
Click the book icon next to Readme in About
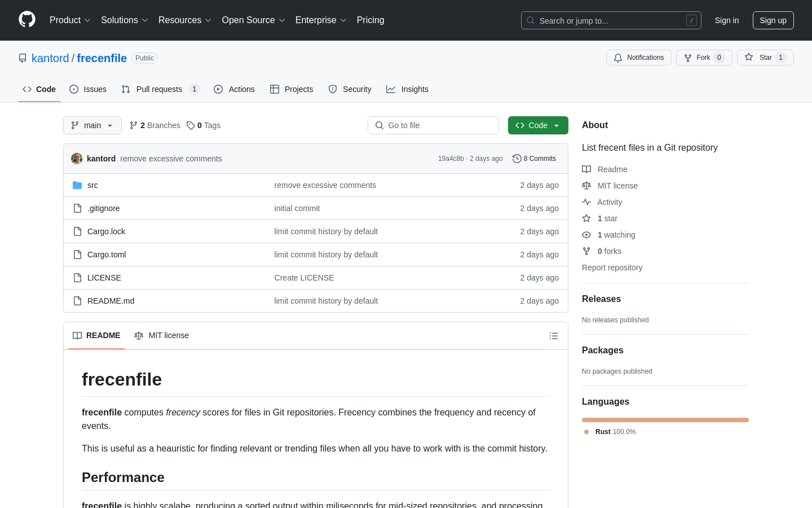tap(586, 169)
